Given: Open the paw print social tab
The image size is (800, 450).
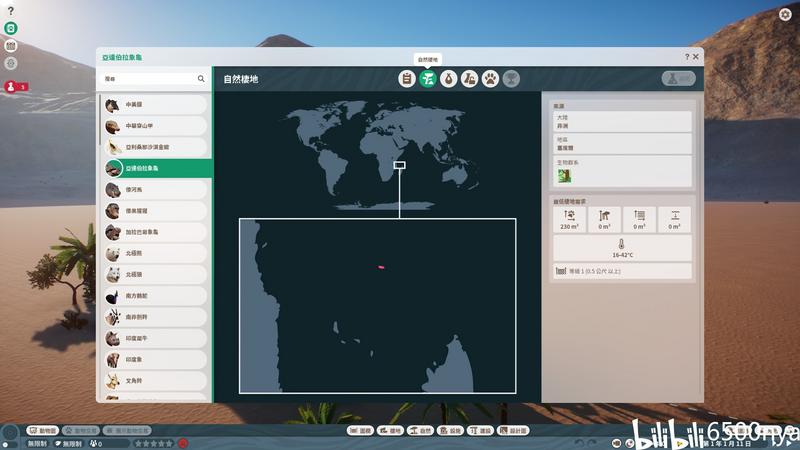Looking at the screenshot, I should point(490,79).
